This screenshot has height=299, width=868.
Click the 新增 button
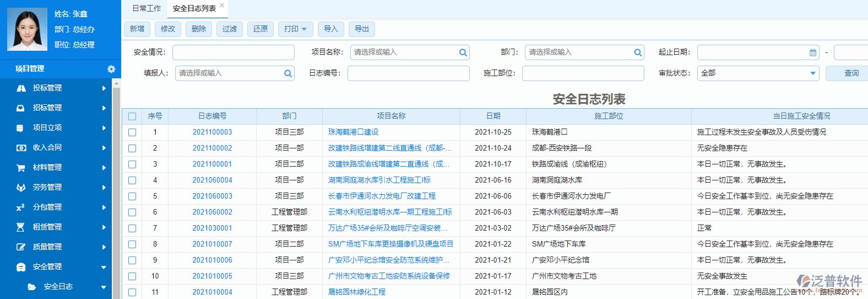click(137, 29)
